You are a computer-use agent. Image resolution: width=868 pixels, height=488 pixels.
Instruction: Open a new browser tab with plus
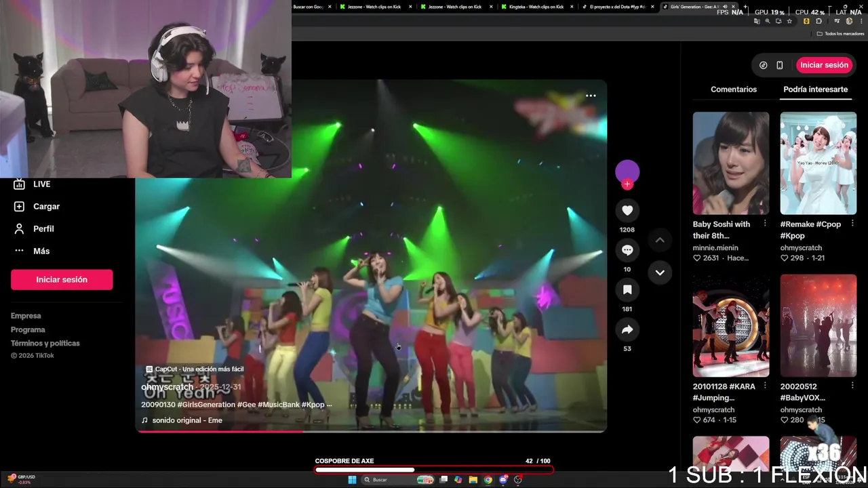tap(745, 7)
